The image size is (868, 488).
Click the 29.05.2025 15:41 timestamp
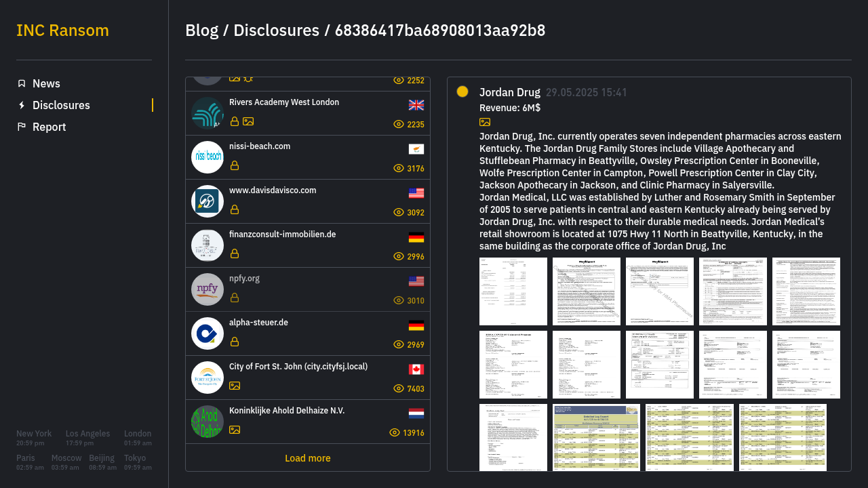click(587, 93)
